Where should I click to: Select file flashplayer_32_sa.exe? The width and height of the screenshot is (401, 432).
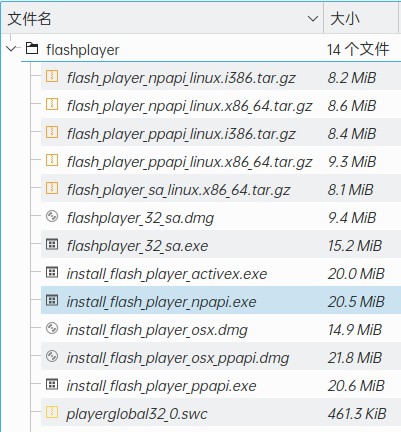pyautogui.click(x=137, y=246)
